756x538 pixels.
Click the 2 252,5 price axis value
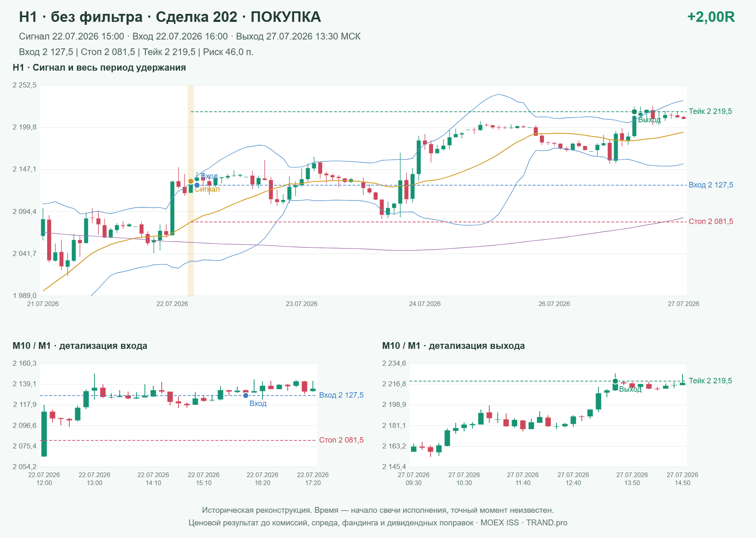[x=24, y=85]
